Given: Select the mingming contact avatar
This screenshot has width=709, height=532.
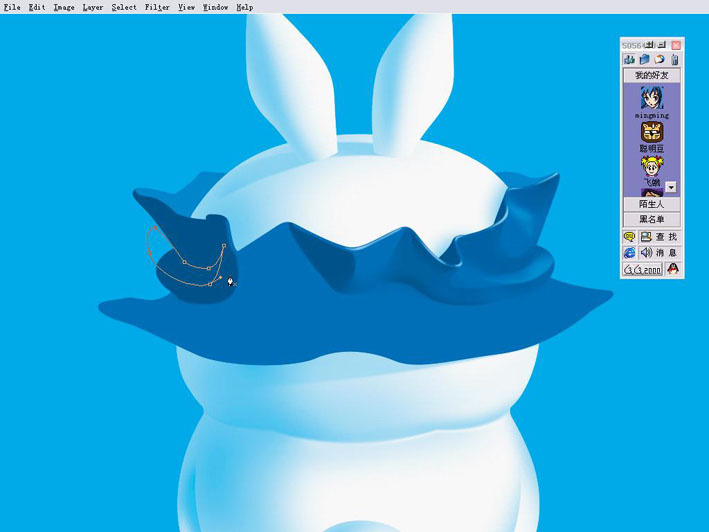Looking at the screenshot, I should coord(652,97).
